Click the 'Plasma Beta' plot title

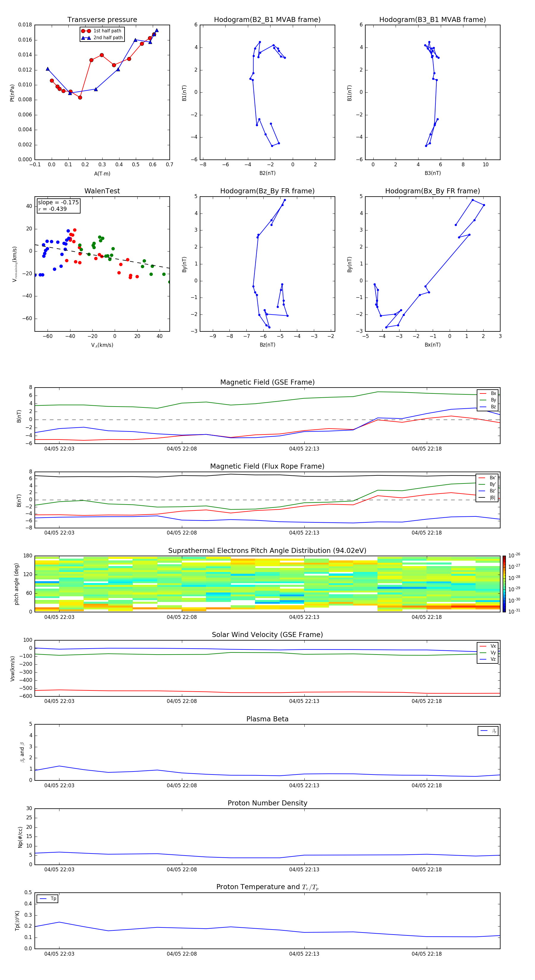(267, 719)
